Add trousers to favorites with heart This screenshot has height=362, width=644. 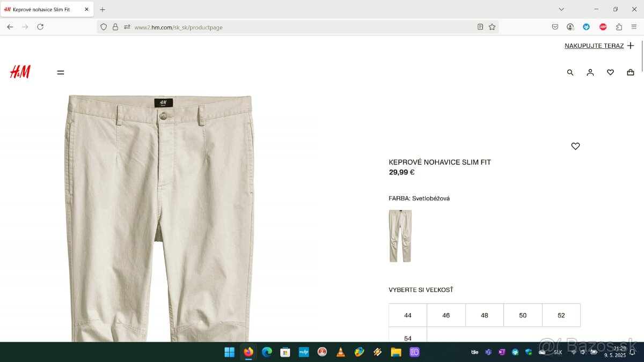pos(575,146)
